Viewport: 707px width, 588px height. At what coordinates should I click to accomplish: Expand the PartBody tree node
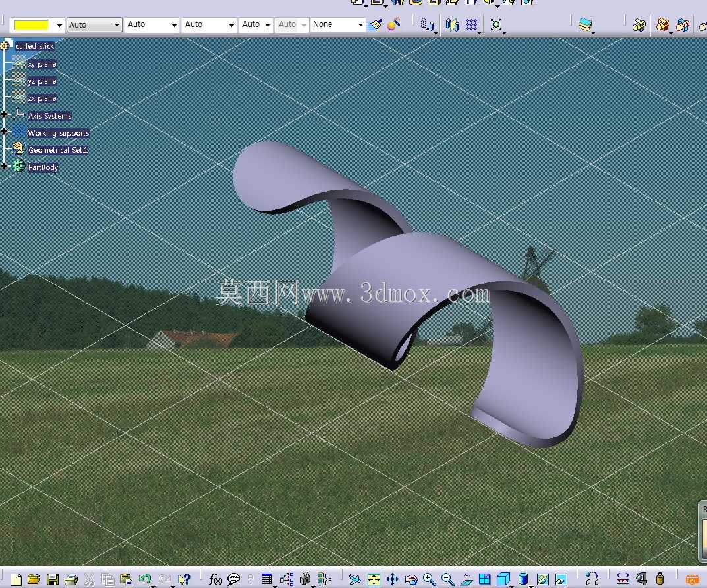(x=4, y=167)
